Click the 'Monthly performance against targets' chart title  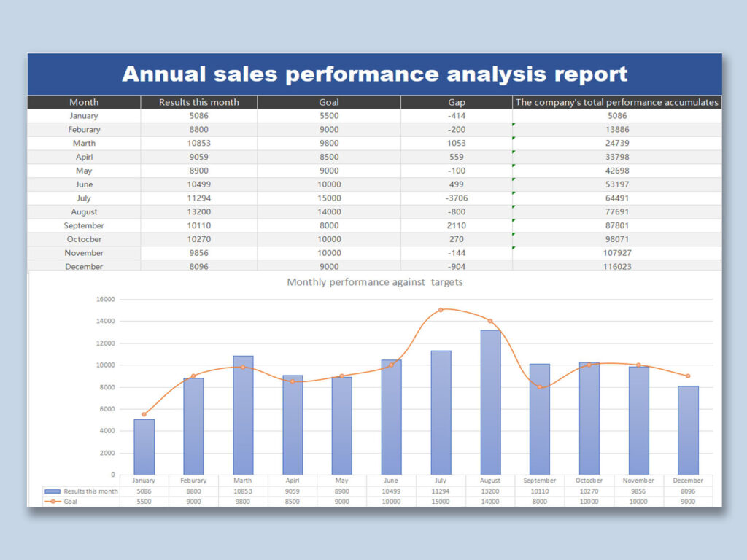[x=374, y=281]
